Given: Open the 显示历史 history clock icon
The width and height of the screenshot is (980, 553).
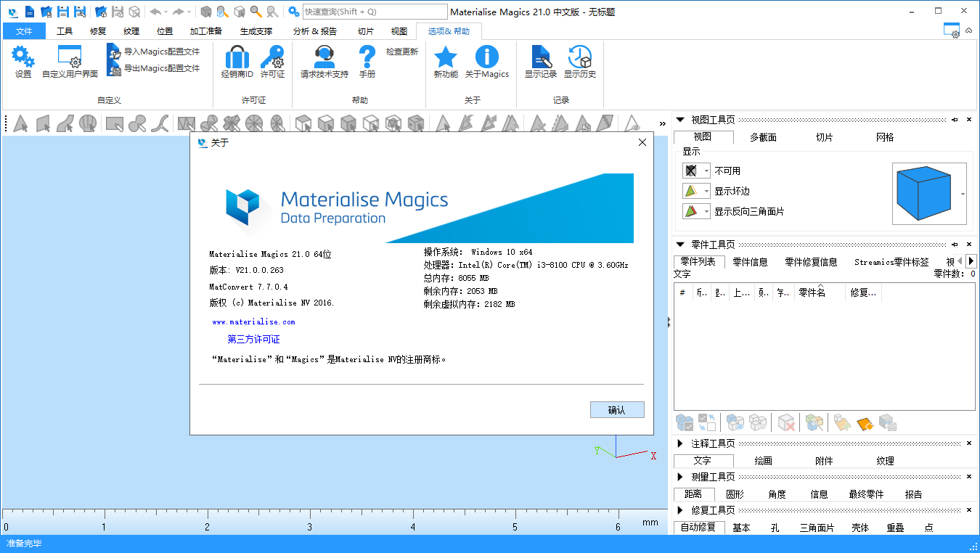Looking at the screenshot, I should [579, 57].
